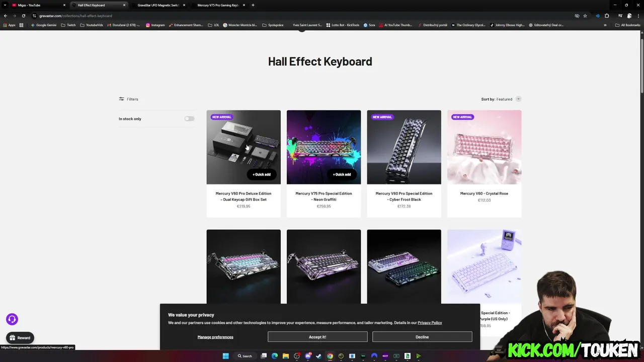Open the Sort by Featured dropdown
This screenshot has height=362, width=644.
point(501,99)
